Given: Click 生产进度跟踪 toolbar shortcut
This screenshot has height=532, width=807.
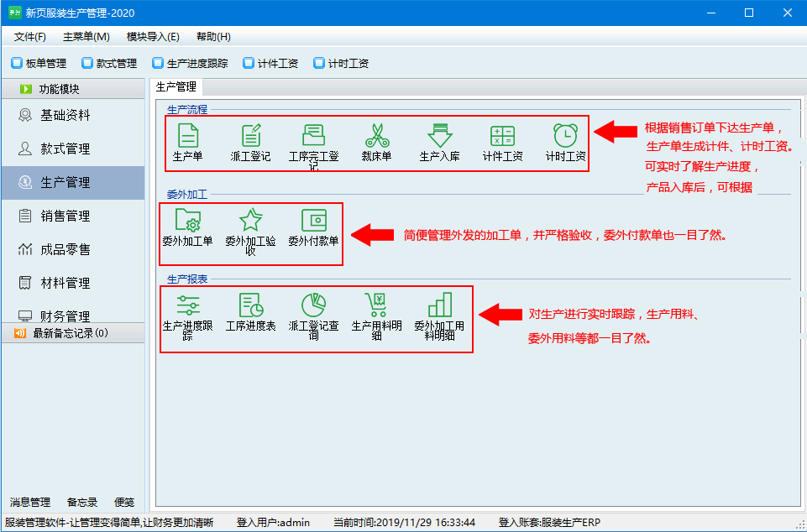Looking at the screenshot, I should [190, 63].
